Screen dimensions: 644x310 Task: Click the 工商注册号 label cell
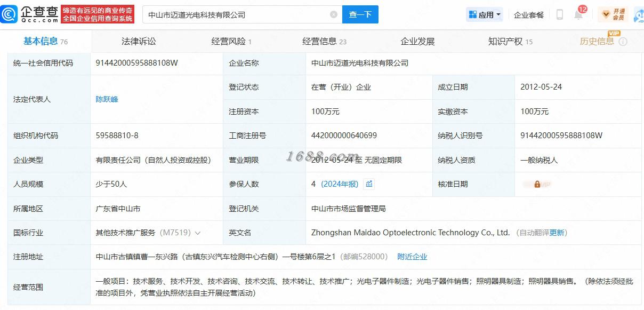(264, 136)
